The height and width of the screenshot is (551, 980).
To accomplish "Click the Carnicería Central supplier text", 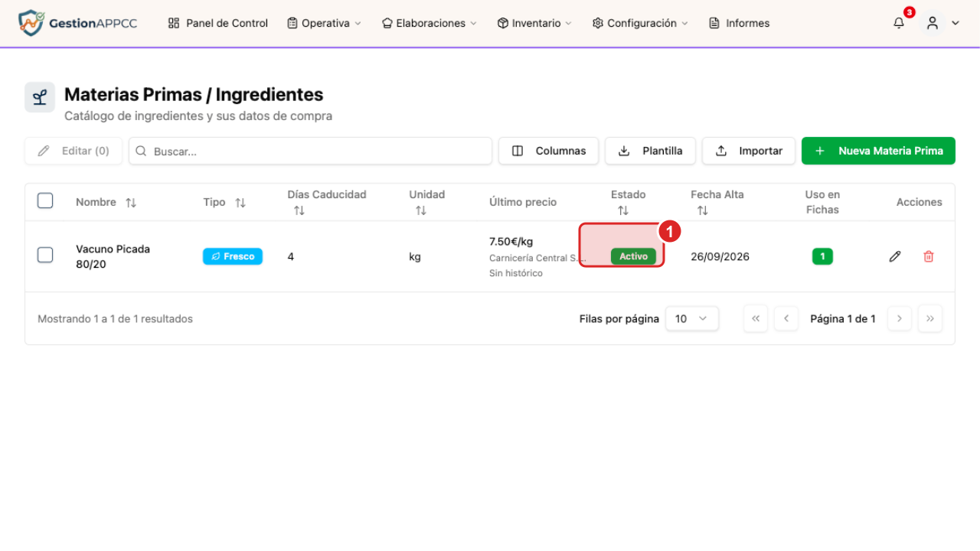I will pyautogui.click(x=538, y=258).
